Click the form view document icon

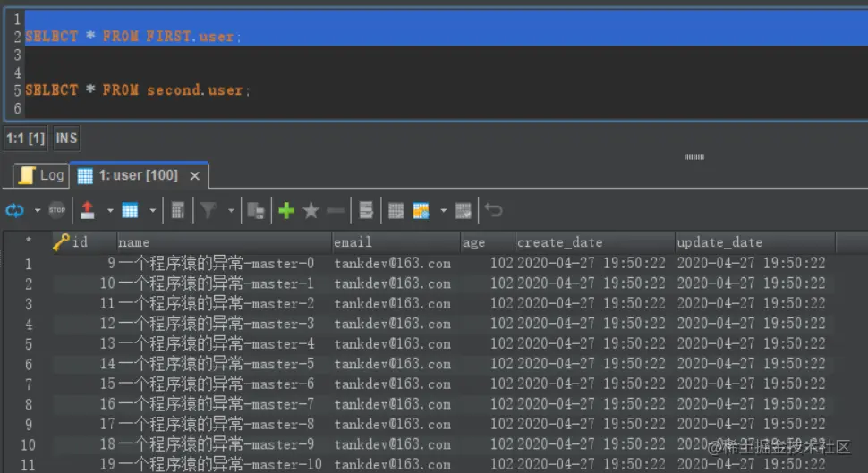tap(366, 210)
